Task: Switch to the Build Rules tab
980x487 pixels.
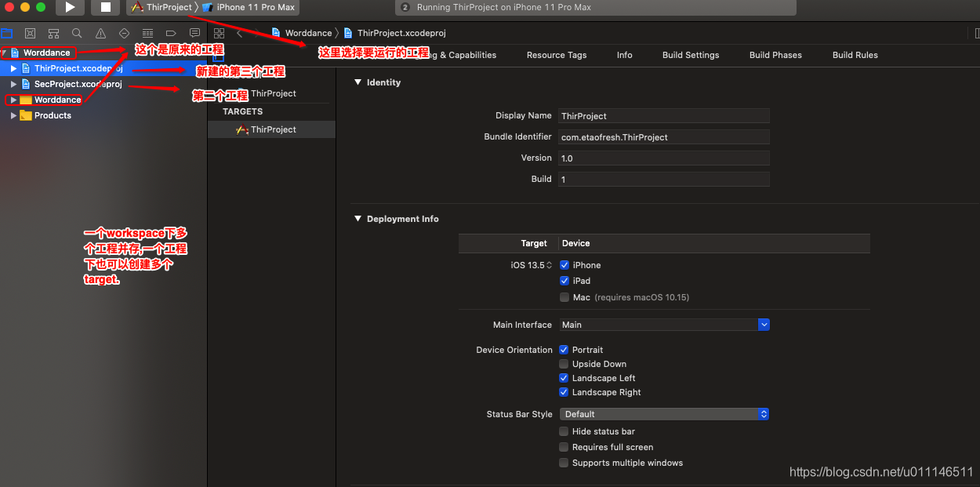Action: tap(855, 55)
